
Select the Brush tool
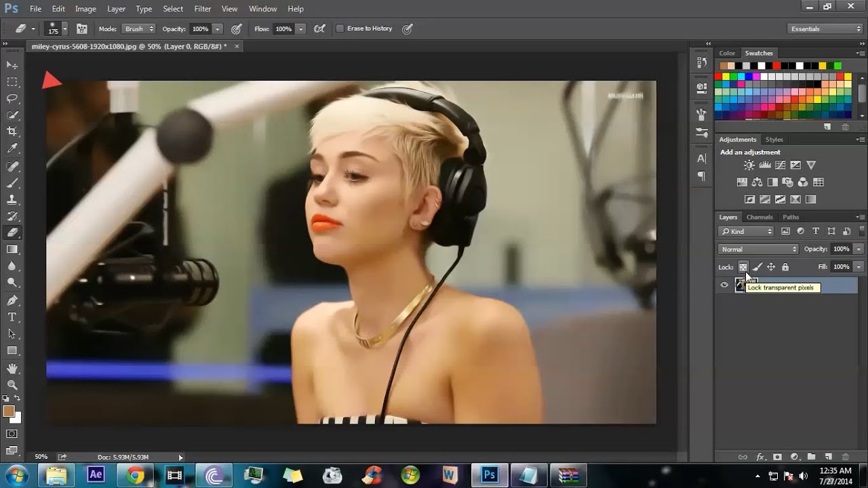[x=12, y=183]
